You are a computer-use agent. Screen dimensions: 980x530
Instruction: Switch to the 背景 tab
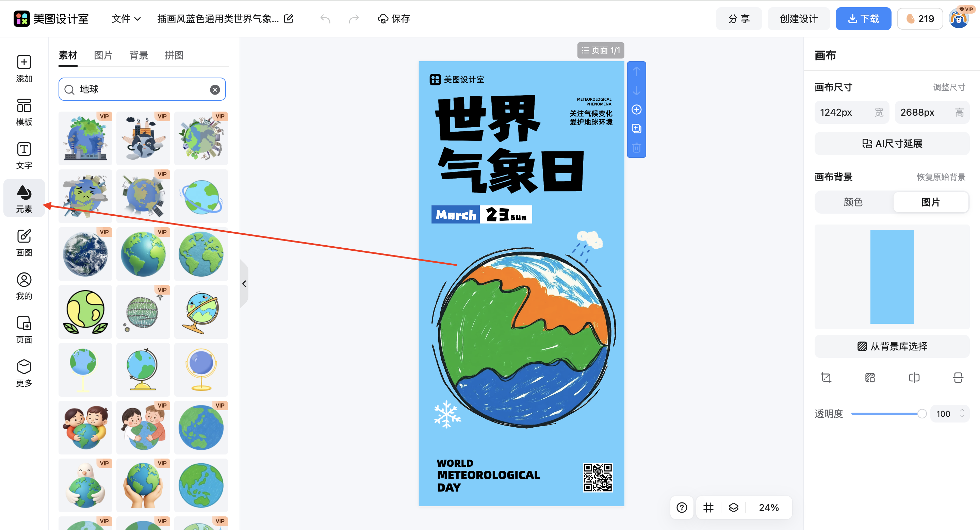[x=138, y=55]
